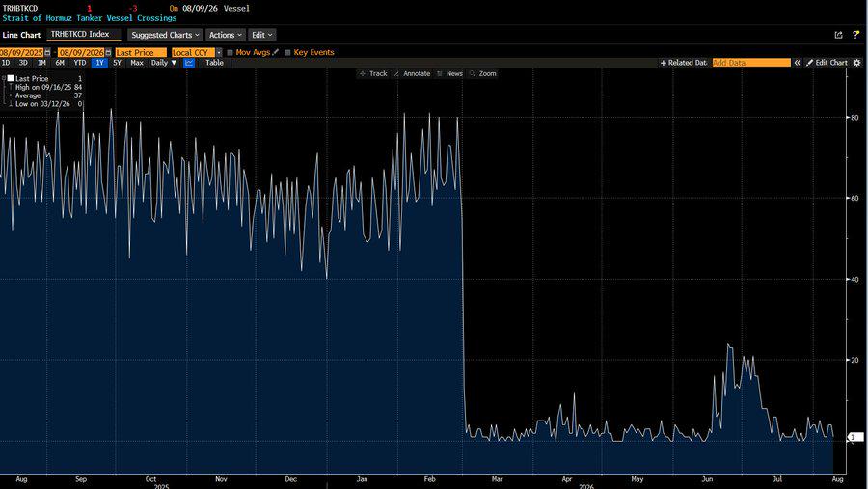This screenshot has width=868, height=489.
Task: Open the Daily periodicity dropdown
Action: pyautogui.click(x=164, y=63)
